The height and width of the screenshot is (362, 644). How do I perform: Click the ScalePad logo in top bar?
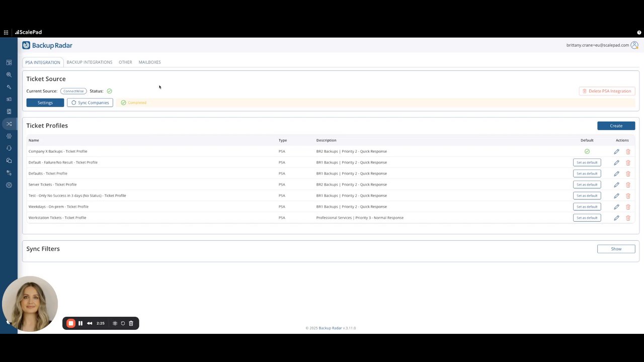[x=29, y=32]
